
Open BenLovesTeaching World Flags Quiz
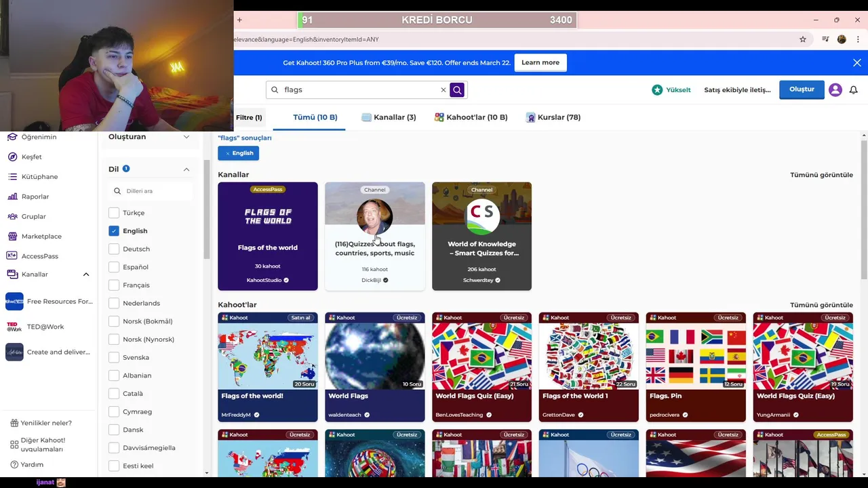(481, 367)
